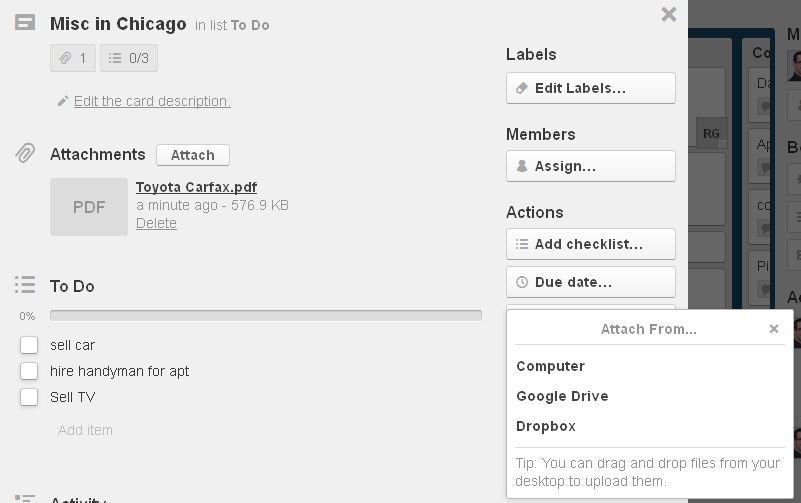Open the Assign members menu
Viewport: 801px width, 503px height.
(591, 166)
